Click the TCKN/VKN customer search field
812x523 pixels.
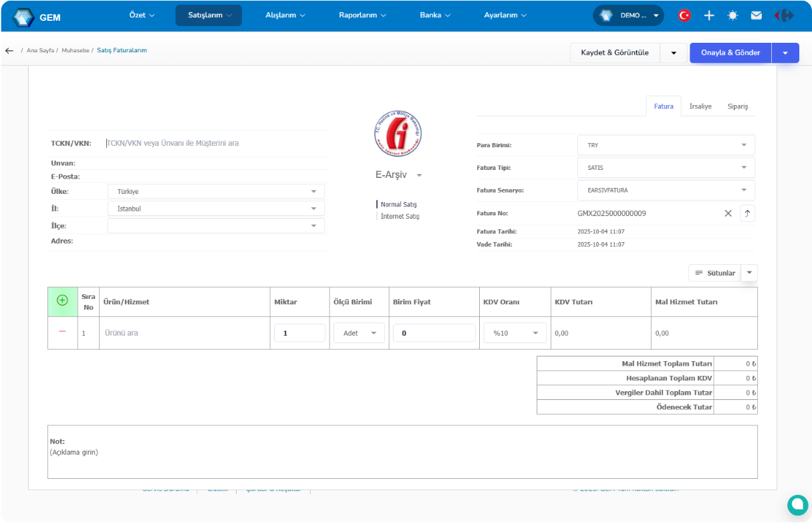217,143
